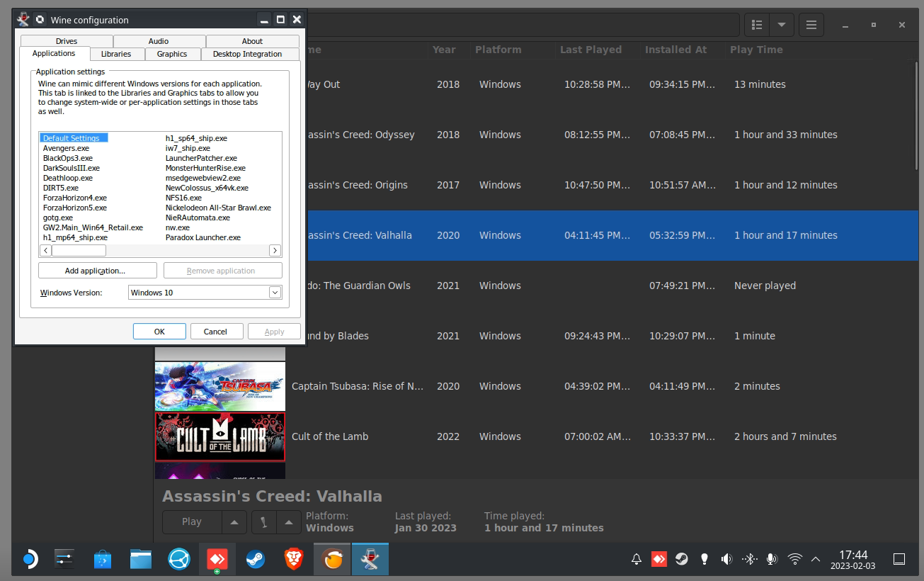The height and width of the screenshot is (581, 924).
Task: Open the Lutris hamburger menu
Action: pos(811,25)
